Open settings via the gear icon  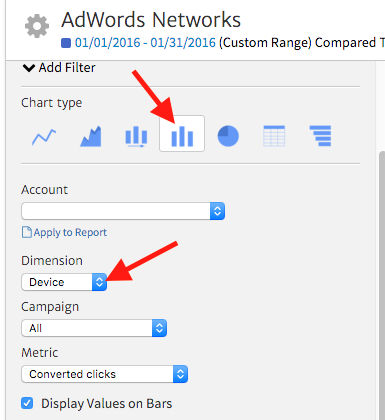tap(37, 26)
